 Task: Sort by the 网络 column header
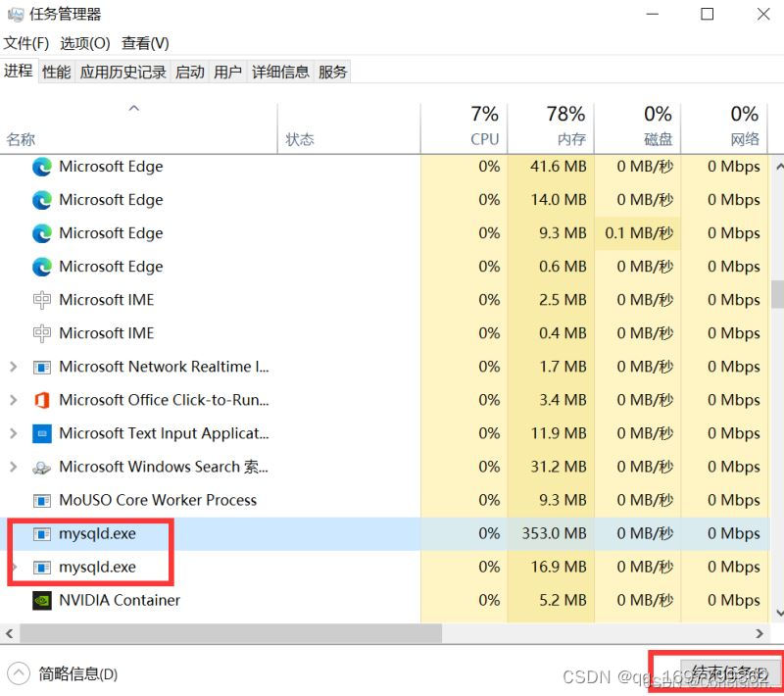tap(724, 127)
